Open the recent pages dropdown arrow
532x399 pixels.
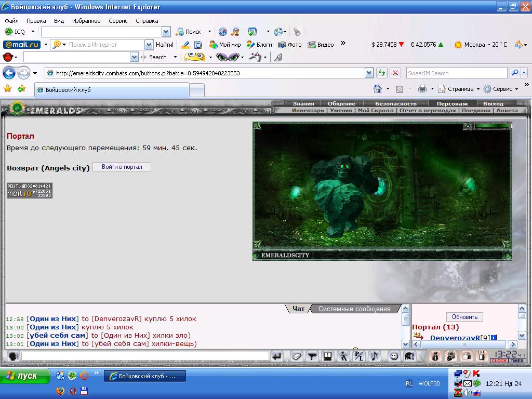pos(35,73)
